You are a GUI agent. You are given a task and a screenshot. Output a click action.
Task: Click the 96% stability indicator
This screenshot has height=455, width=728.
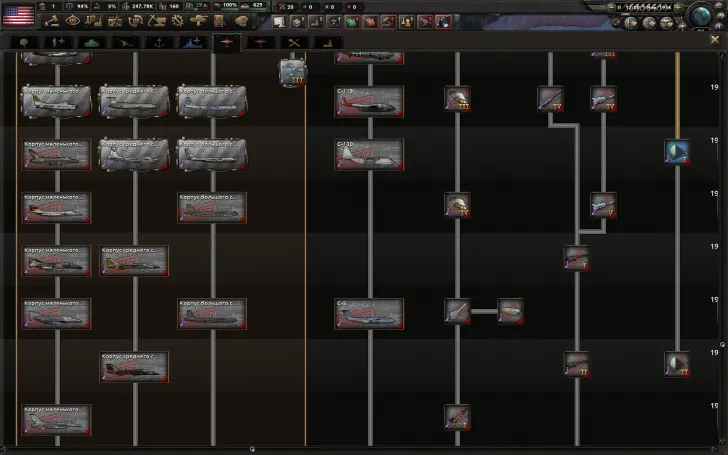point(78,6)
